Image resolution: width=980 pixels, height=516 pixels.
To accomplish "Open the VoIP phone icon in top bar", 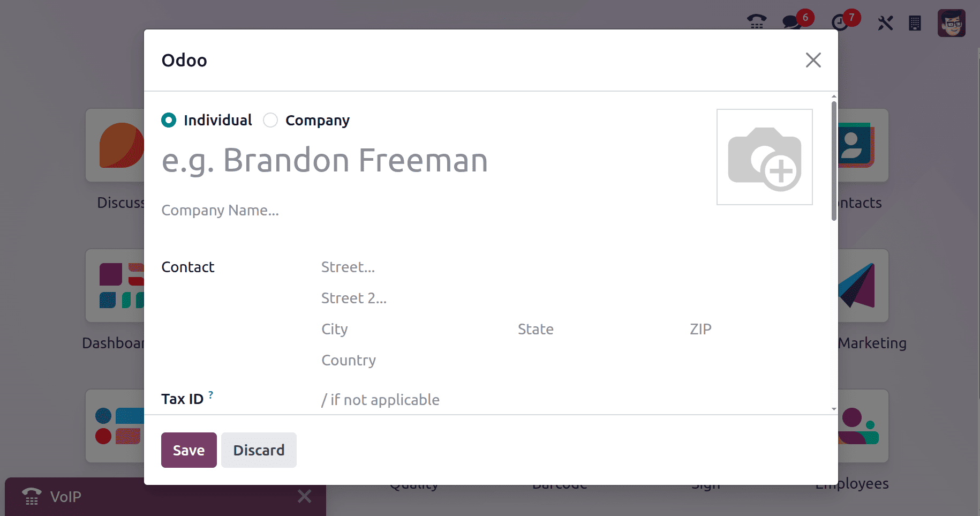I will pos(756,23).
